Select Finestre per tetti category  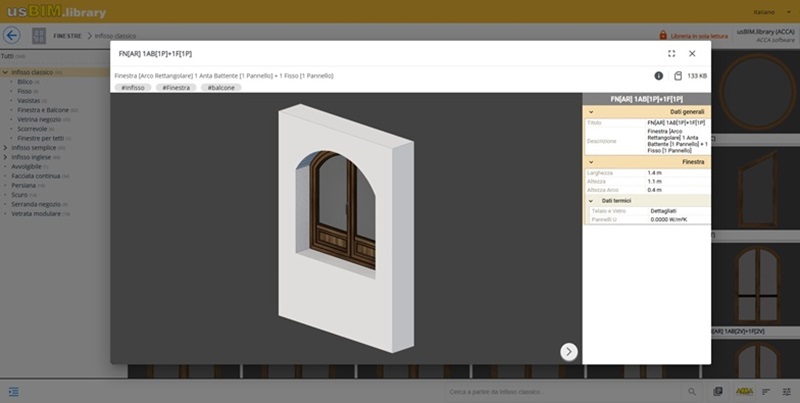[41, 138]
